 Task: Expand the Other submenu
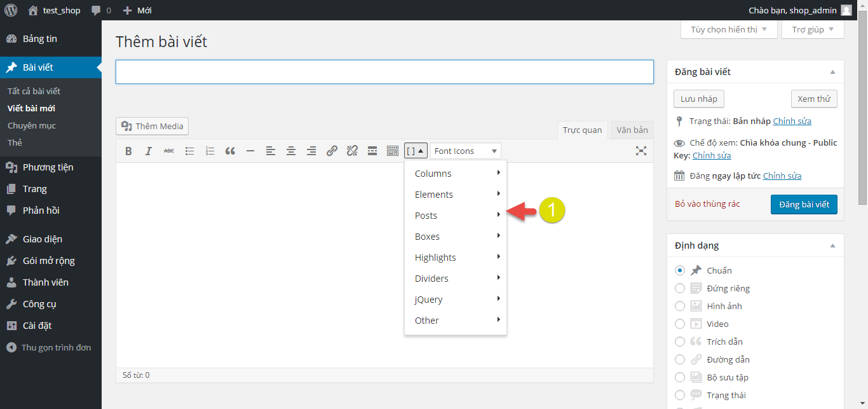(456, 321)
